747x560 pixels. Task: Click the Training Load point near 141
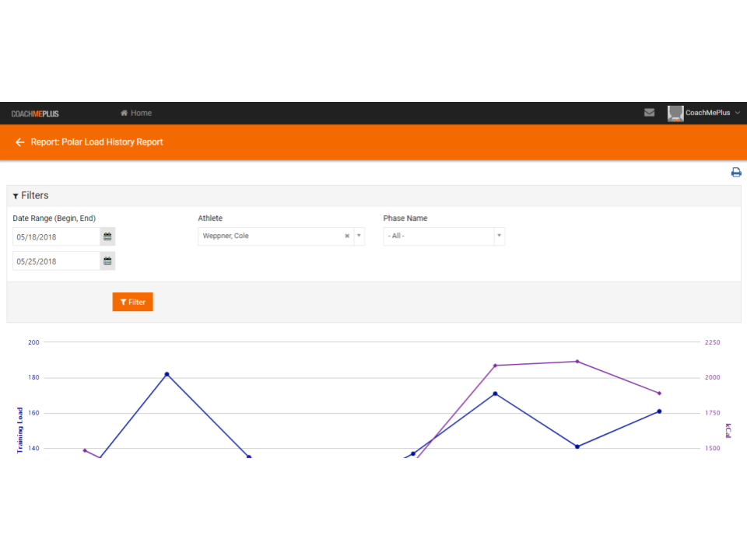[577, 446]
